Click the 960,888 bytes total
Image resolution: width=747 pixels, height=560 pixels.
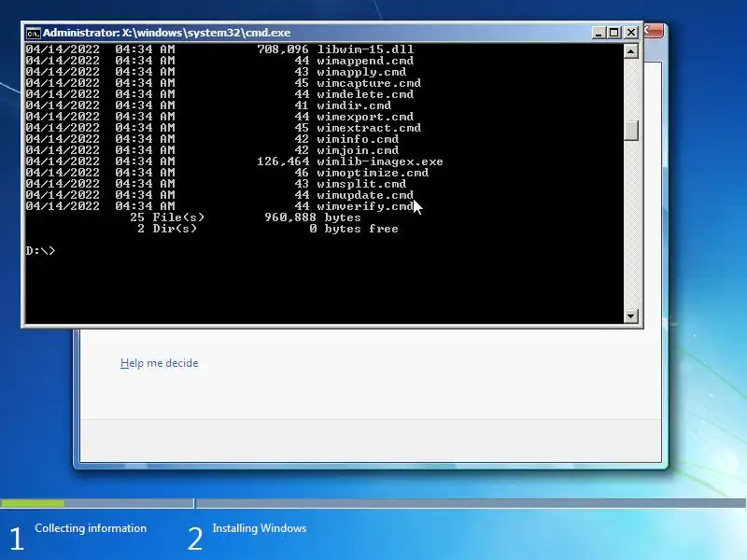coord(313,217)
